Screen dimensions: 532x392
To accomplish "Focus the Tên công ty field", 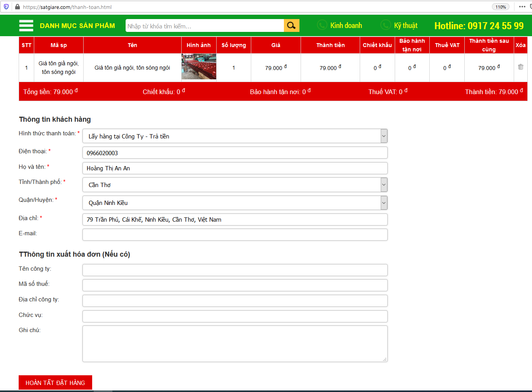I will 235,270.
